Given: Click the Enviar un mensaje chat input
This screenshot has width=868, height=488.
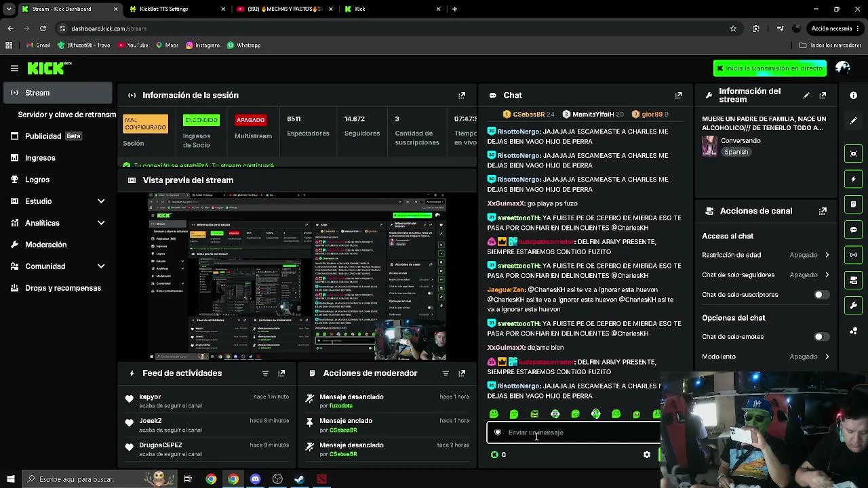Looking at the screenshot, I should click(x=573, y=432).
